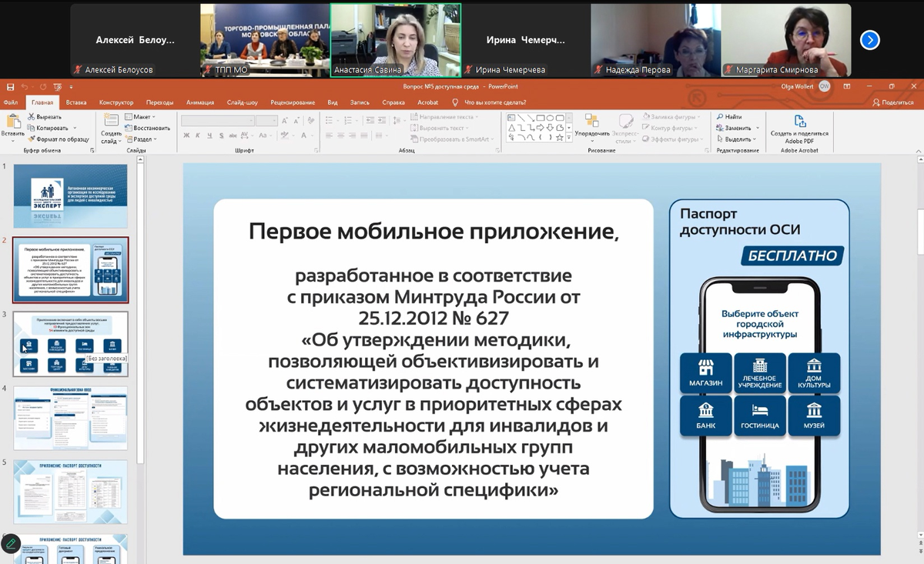Open the Рецензирование tab
The image size is (924, 564).
click(293, 102)
